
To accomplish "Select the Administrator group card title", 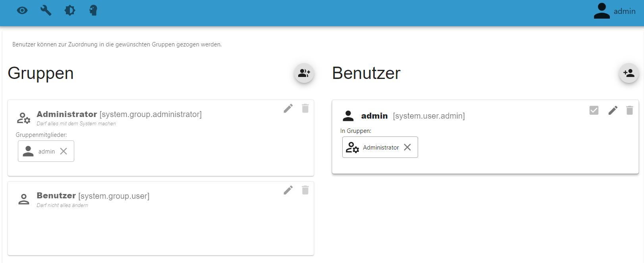I will click(67, 114).
